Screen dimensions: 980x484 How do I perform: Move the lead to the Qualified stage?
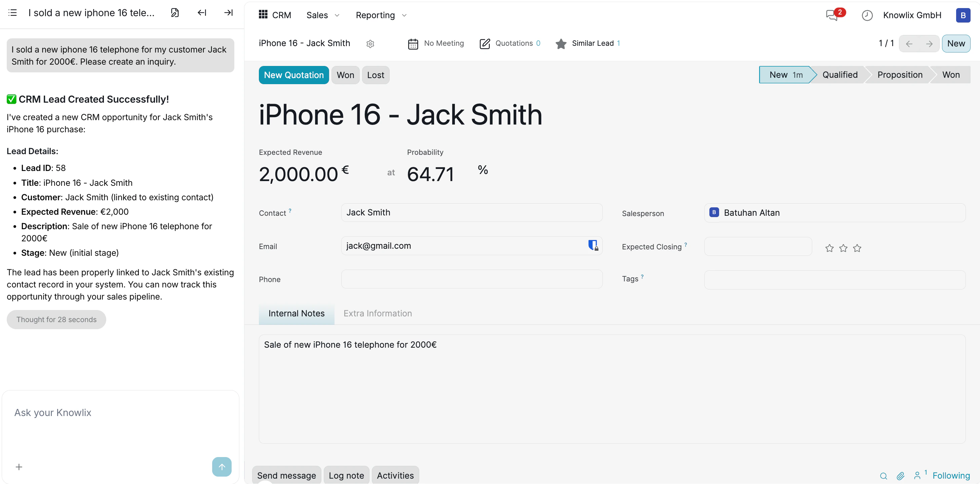[x=839, y=75]
